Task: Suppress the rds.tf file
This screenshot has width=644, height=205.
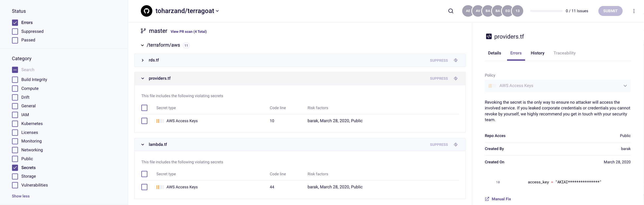Action: [x=439, y=60]
